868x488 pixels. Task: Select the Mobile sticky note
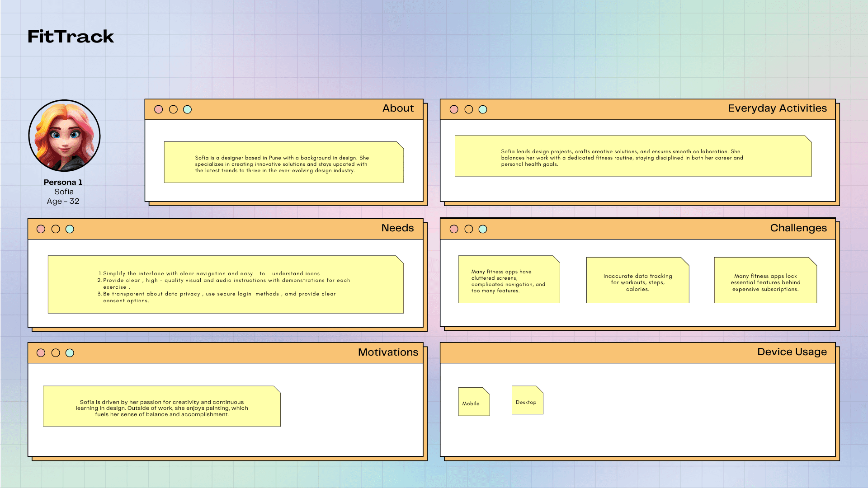[x=474, y=402]
